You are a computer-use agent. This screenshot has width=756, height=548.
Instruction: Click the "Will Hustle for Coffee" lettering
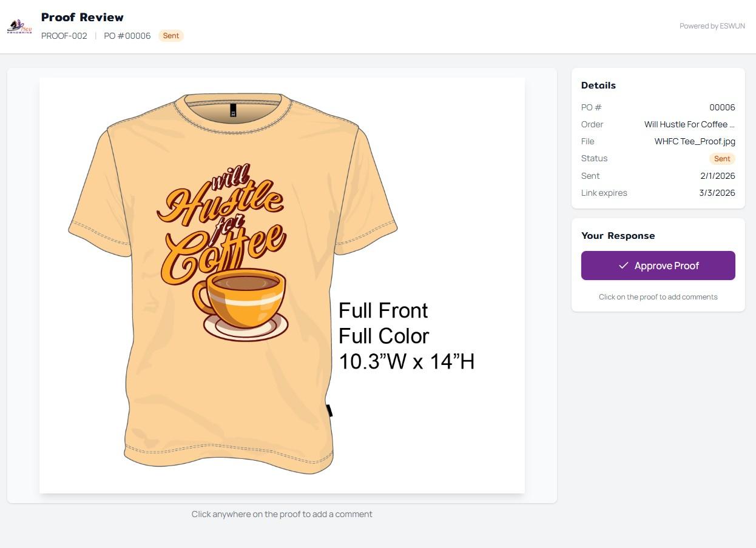pyautogui.click(x=221, y=224)
